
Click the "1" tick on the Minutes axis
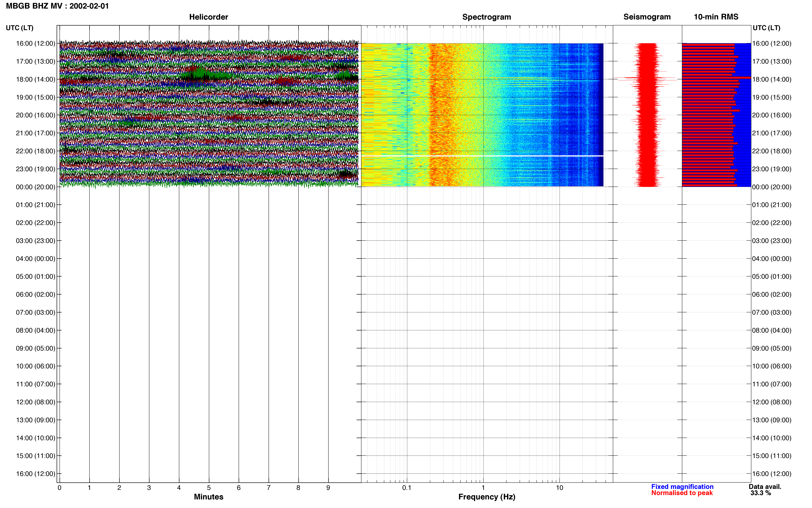pos(89,487)
